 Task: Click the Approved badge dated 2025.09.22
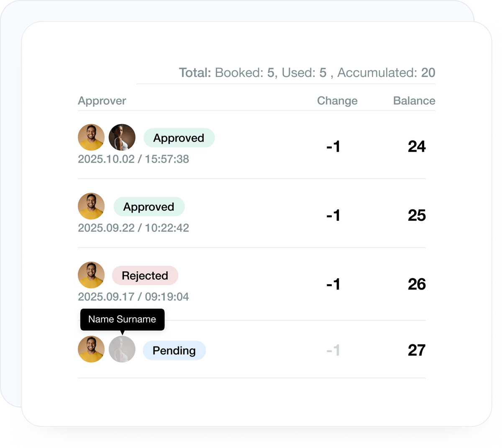(149, 206)
